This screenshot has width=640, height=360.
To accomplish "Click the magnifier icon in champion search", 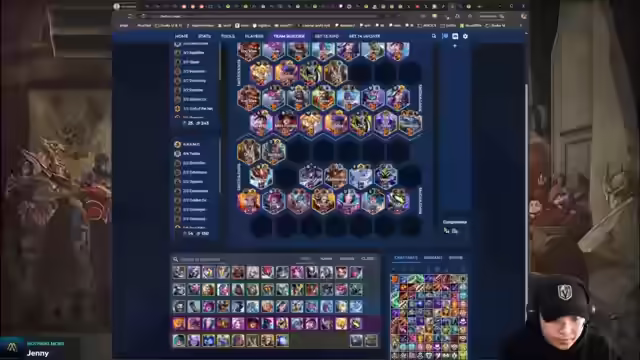I will 176,259.
